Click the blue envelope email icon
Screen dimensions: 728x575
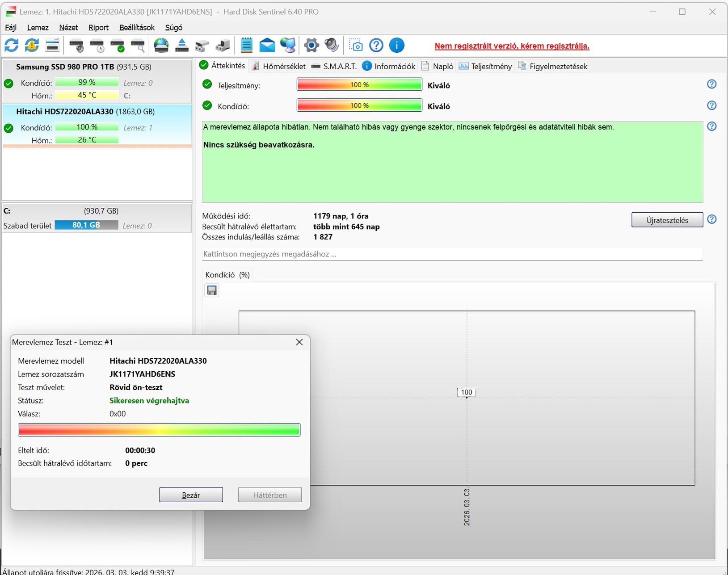pyautogui.click(x=267, y=45)
